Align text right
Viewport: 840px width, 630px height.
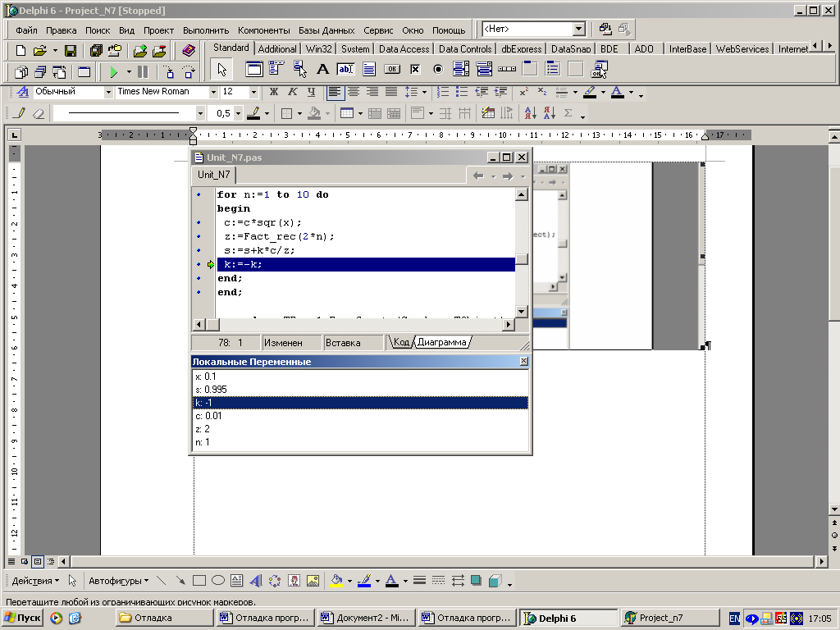click(372, 92)
